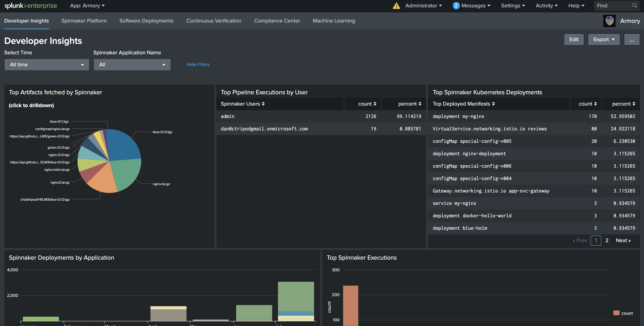Click the nginx2.tar.gz pie label

coord(60,182)
